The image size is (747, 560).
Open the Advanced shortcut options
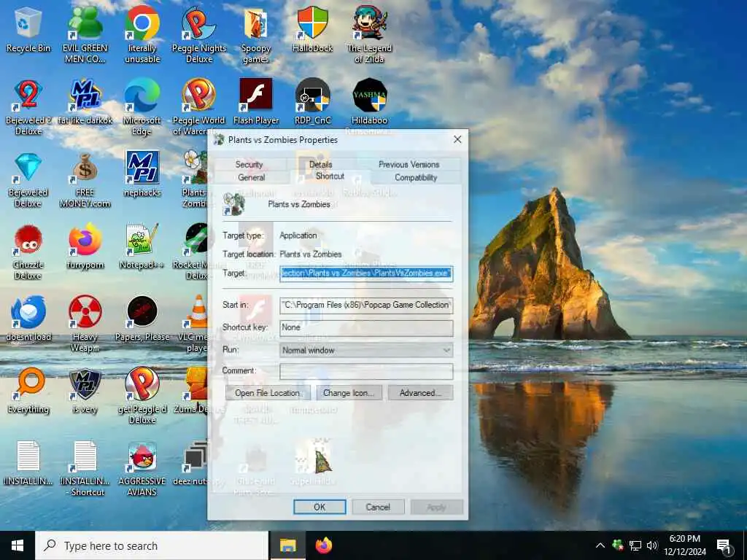[420, 393]
